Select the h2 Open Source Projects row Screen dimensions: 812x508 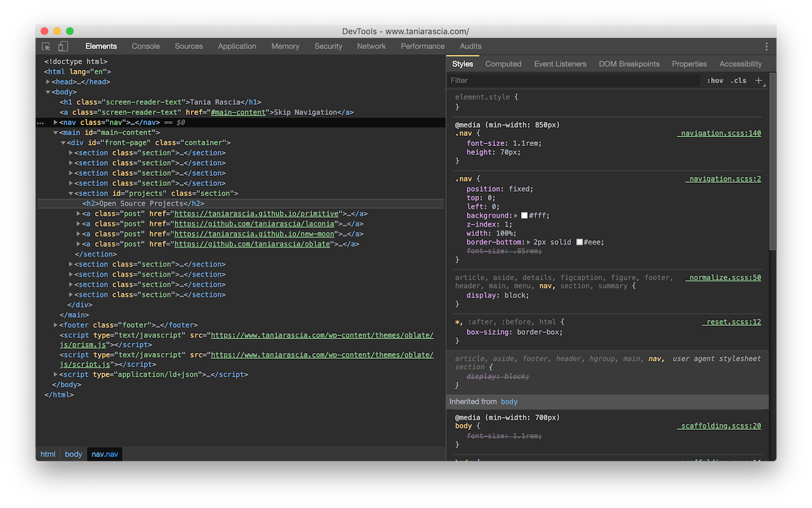(x=241, y=204)
